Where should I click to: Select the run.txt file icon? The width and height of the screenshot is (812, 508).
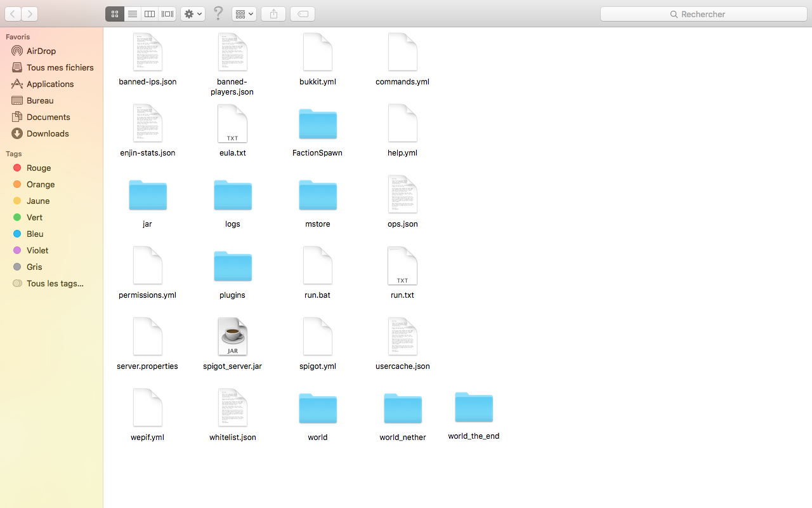click(x=403, y=265)
